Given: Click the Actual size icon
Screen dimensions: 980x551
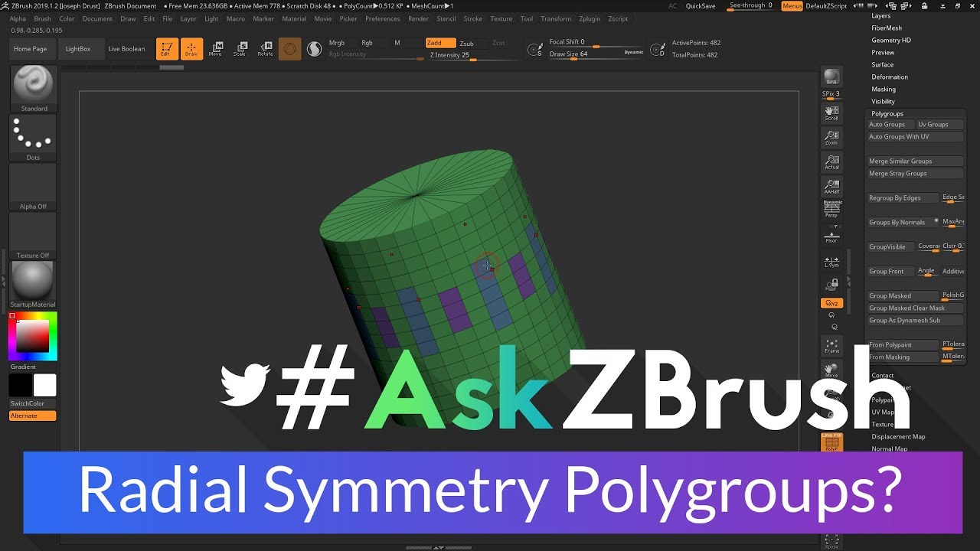Looking at the screenshot, I should click(x=831, y=162).
